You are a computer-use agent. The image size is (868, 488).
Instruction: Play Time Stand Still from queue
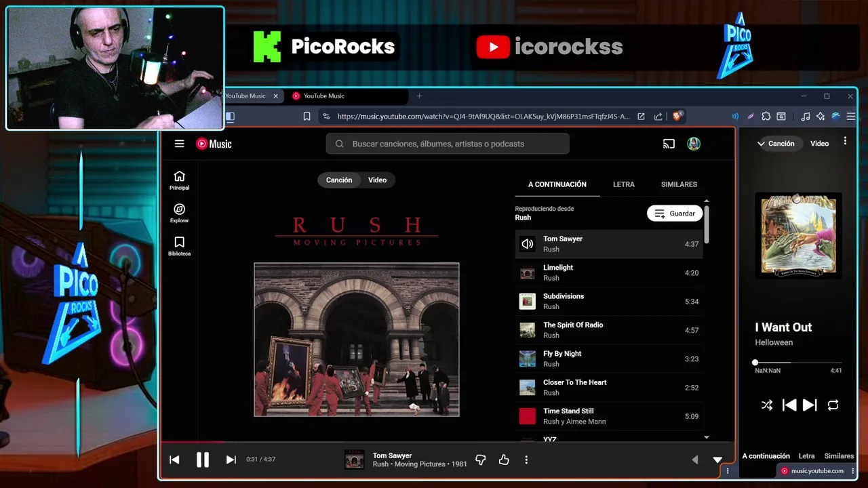click(609, 416)
